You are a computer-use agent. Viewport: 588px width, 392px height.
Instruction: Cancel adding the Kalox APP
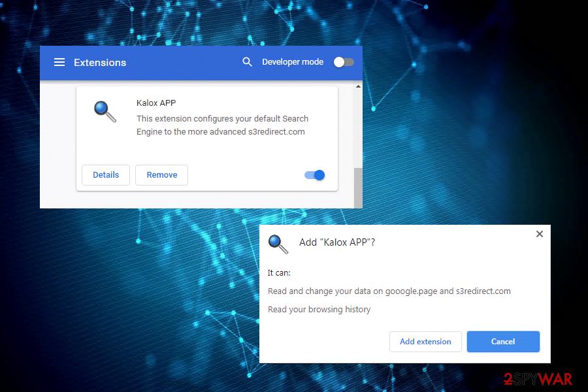pyautogui.click(x=503, y=341)
